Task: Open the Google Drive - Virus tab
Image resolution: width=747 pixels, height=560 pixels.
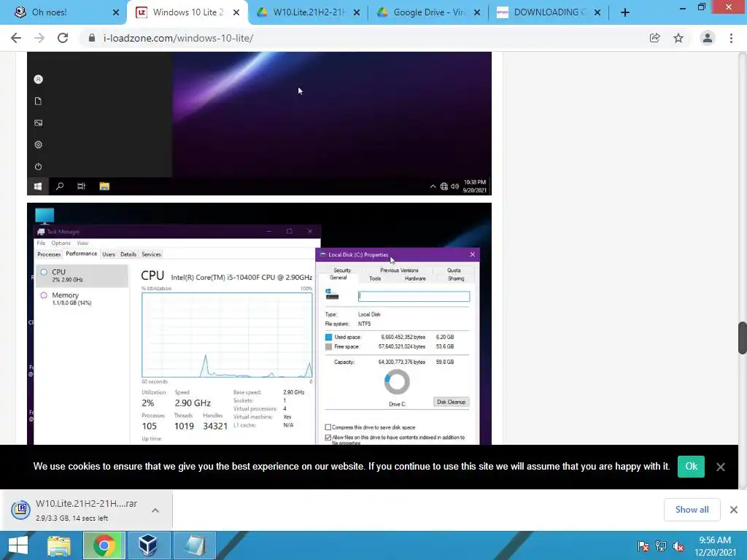Action: point(427,12)
